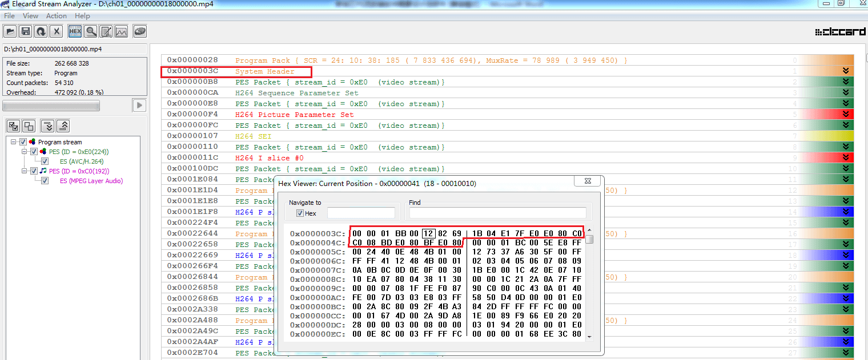This screenshot has width=868, height=360.
Task: Click the expand all tree icon
Action: [48, 126]
